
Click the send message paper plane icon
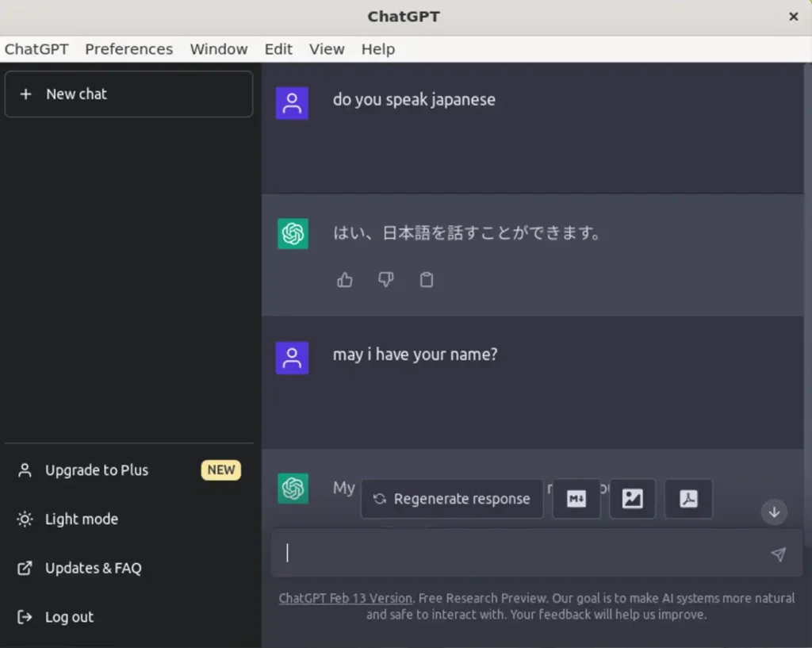[778, 554]
